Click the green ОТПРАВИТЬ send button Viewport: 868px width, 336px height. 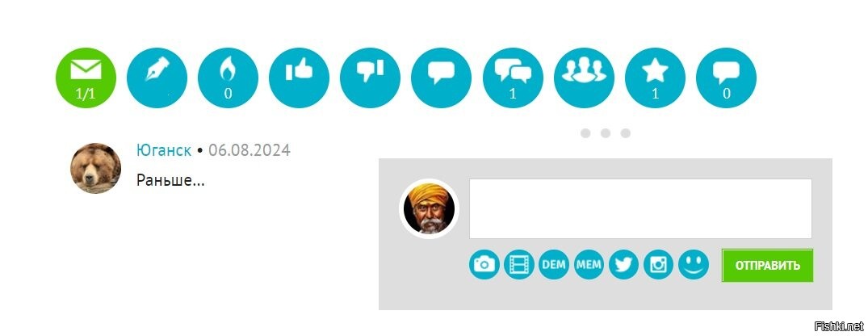pos(767,265)
